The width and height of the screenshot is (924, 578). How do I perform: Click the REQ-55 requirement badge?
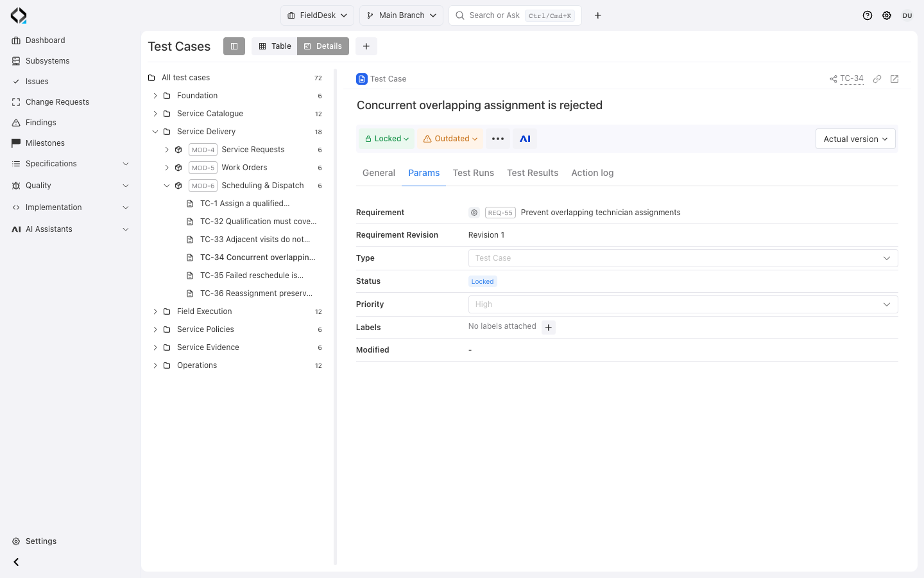coord(501,213)
